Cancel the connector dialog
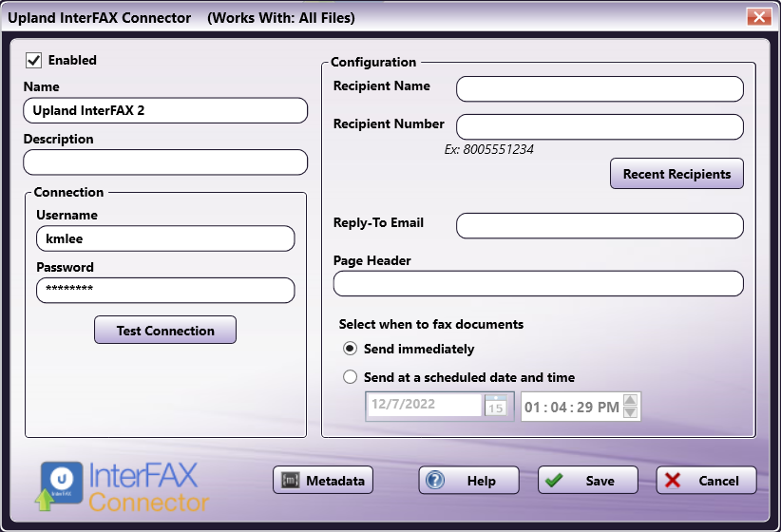781x532 pixels. click(x=706, y=480)
